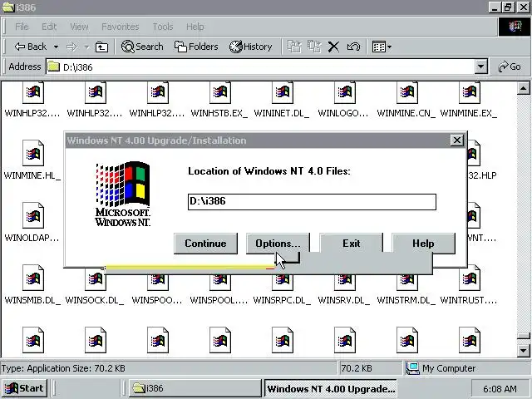Select the WINSTRM.DL_ file icon
The height and width of the screenshot is (399, 532).
407,283
